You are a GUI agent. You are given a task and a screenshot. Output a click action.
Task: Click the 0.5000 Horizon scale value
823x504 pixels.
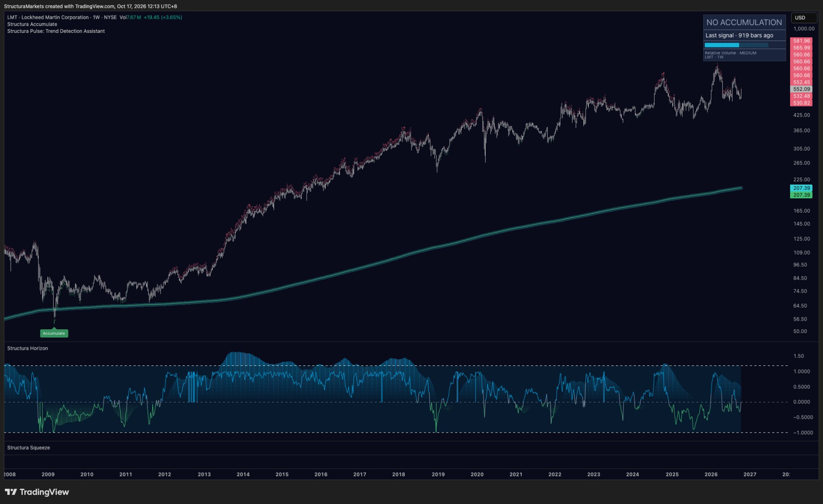[802, 387]
